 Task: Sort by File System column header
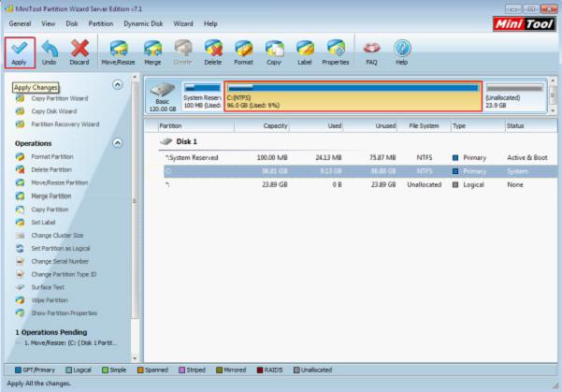tap(424, 126)
